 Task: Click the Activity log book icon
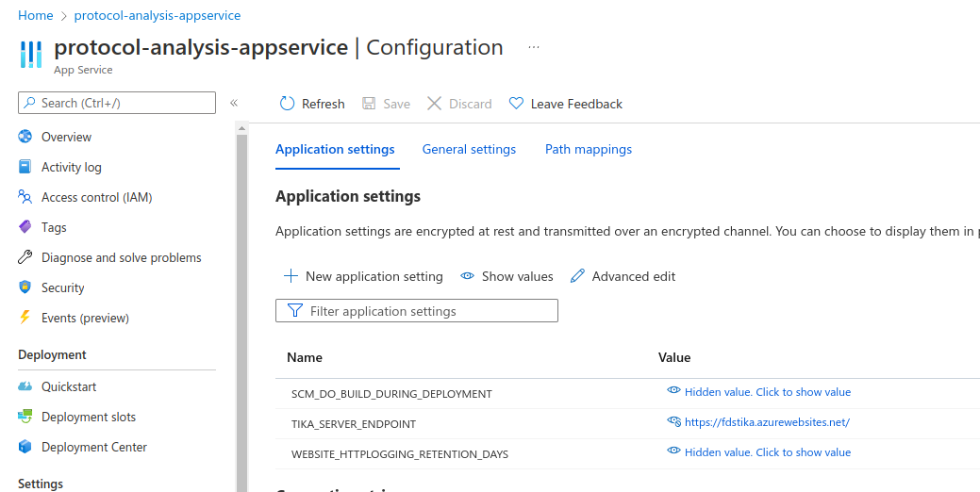click(x=25, y=167)
